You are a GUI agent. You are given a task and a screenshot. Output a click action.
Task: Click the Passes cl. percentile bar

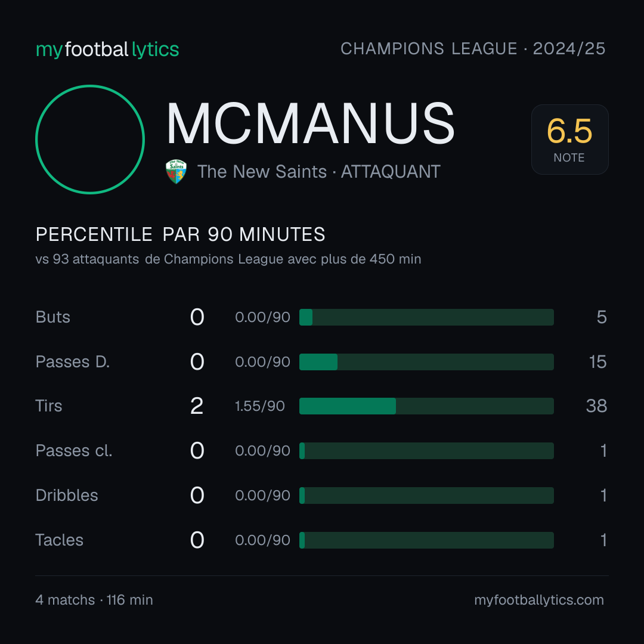click(426, 451)
